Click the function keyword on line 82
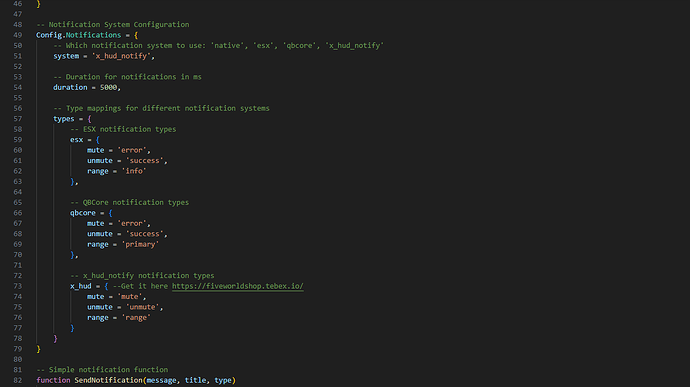 pyautogui.click(x=53, y=380)
